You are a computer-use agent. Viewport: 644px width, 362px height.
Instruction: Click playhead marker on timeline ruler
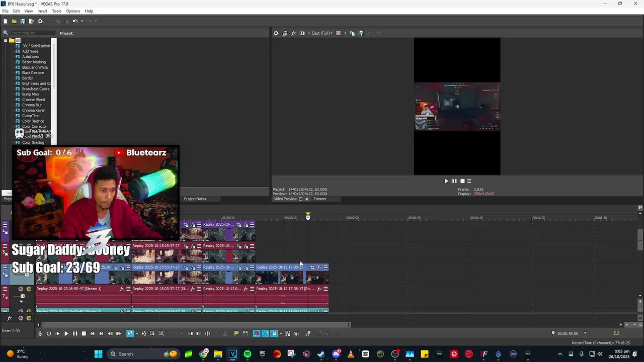pyautogui.click(x=308, y=217)
